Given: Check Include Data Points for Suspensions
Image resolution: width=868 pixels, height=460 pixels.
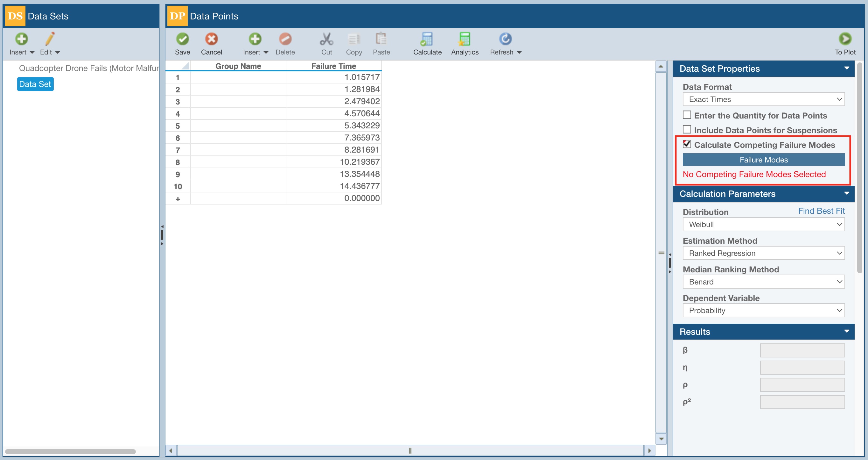Looking at the screenshot, I should point(686,130).
